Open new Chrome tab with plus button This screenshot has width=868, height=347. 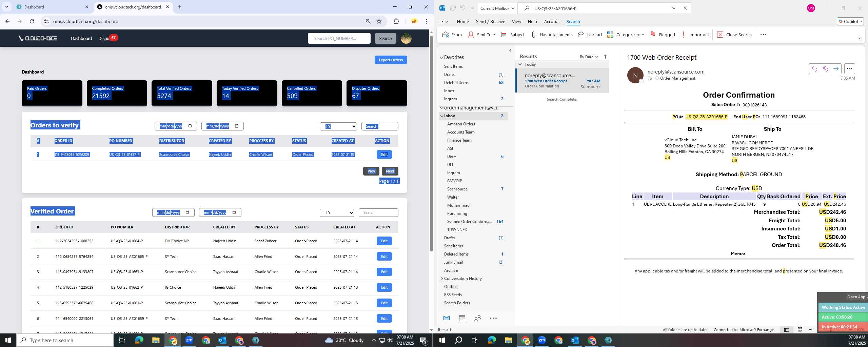pyautogui.click(x=180, y=7)
